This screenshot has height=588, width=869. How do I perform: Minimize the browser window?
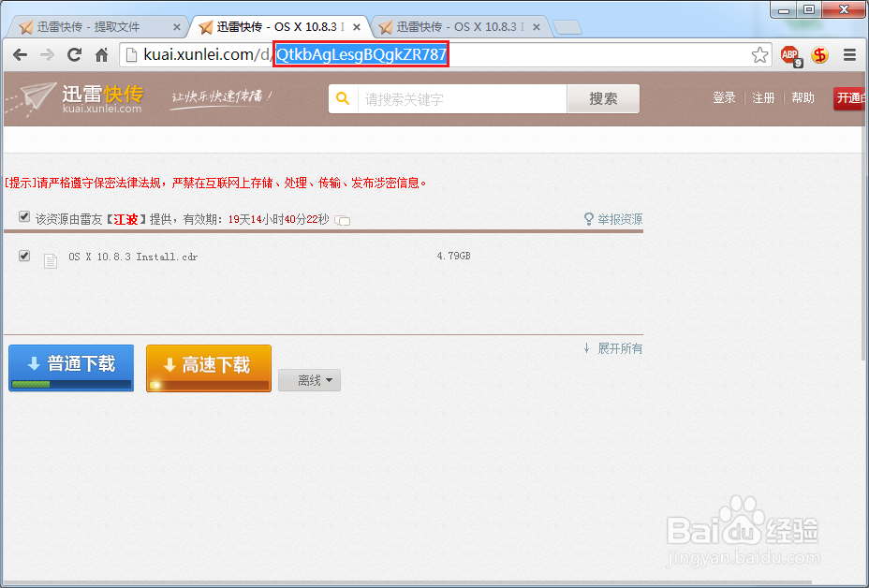[x=784, y=9]
